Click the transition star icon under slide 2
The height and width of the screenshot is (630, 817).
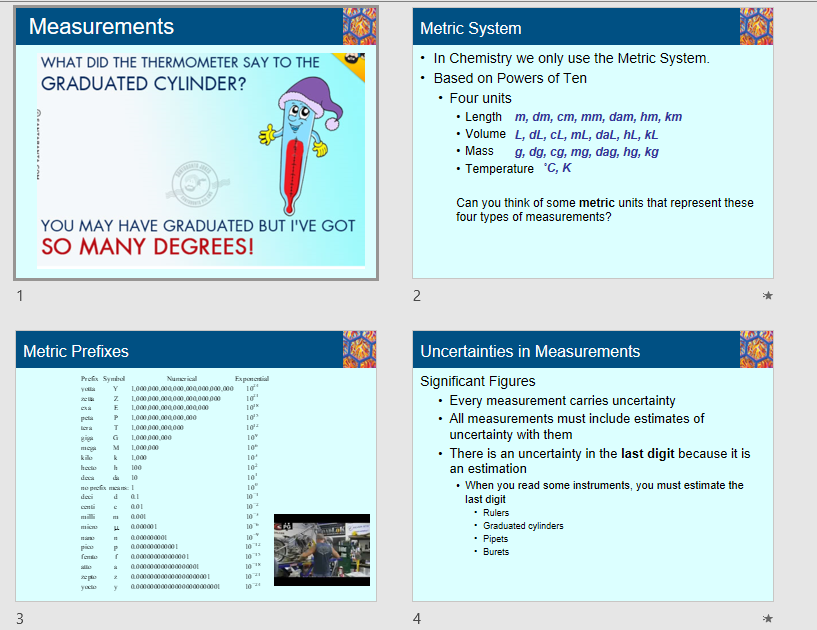point(767,295)
